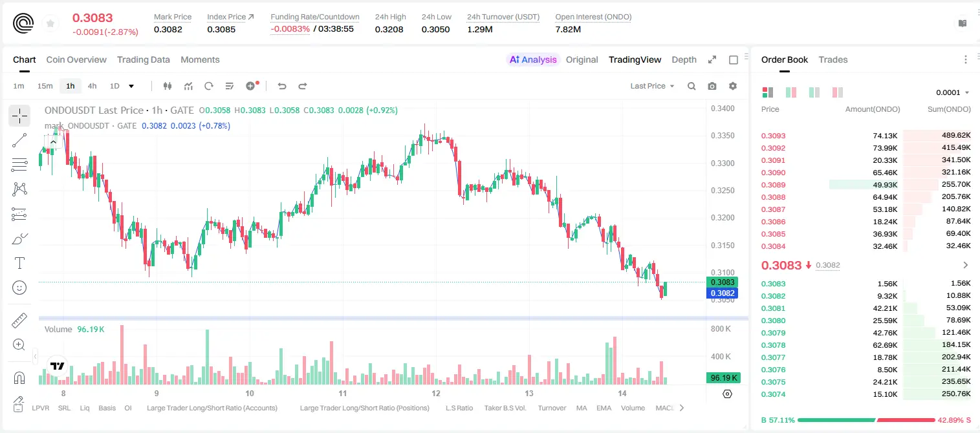Click the undo arrow in chart toolbar
980x433 pixels.
click(282, 86)
